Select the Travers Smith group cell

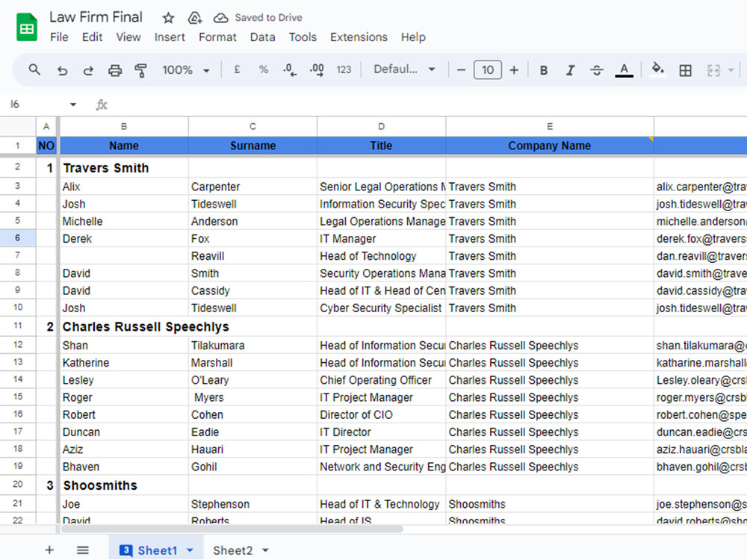click(124, 167)
